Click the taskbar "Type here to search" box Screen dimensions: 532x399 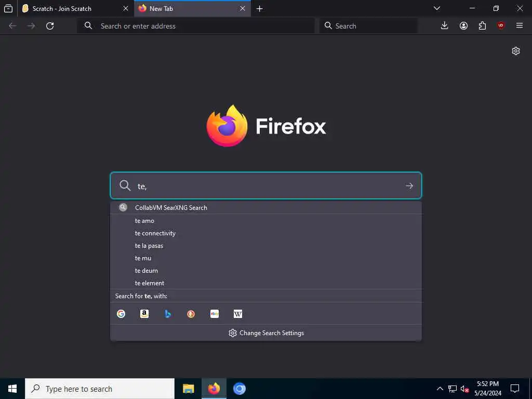point(100,389)
